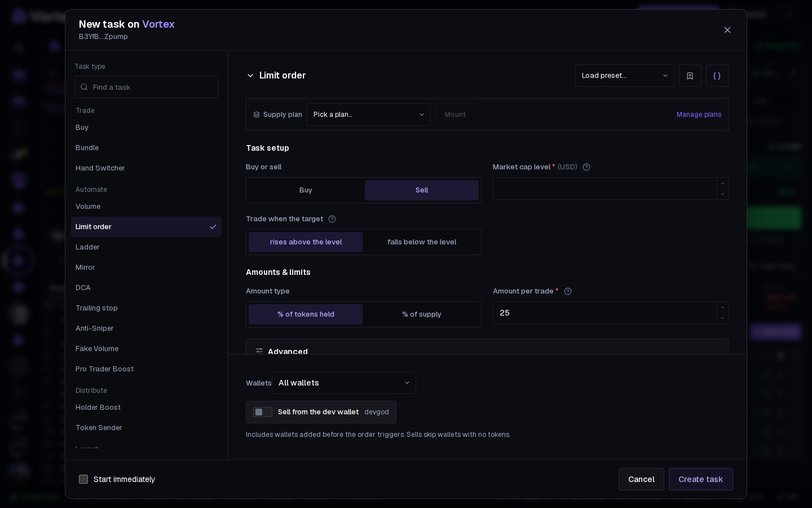Click the Advanced sliders icon

pos(259,351)
